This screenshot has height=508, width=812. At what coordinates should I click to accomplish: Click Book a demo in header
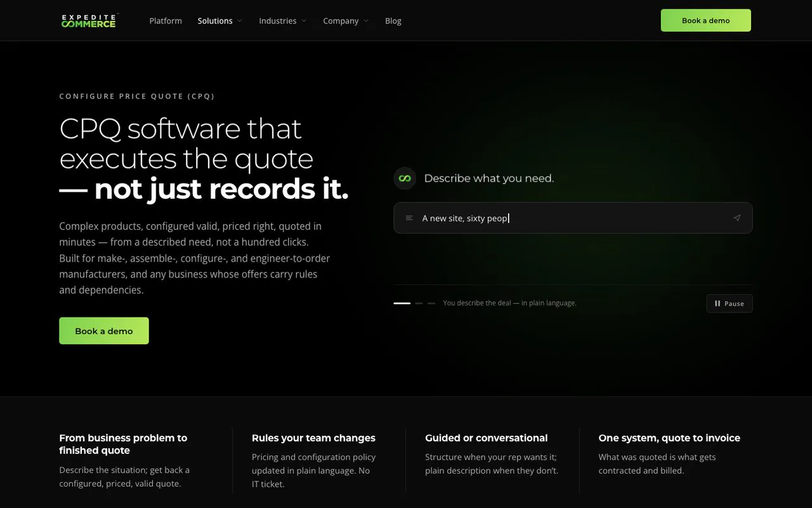(705, 20)
